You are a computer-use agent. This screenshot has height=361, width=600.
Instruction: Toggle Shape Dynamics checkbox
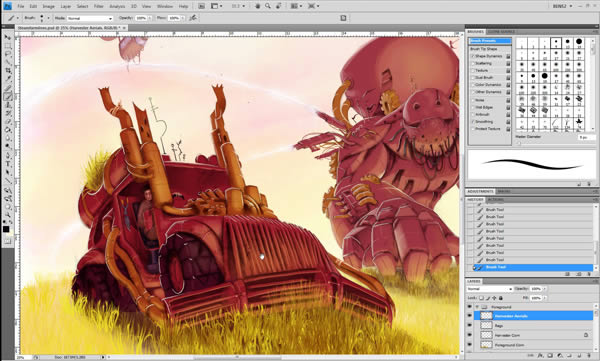473,56
